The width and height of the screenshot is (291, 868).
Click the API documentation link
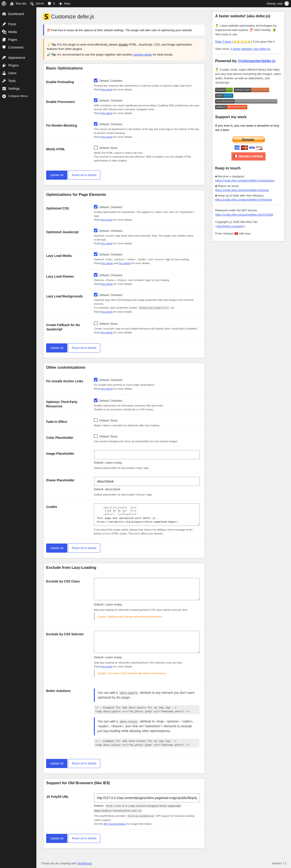pos(115,824)
